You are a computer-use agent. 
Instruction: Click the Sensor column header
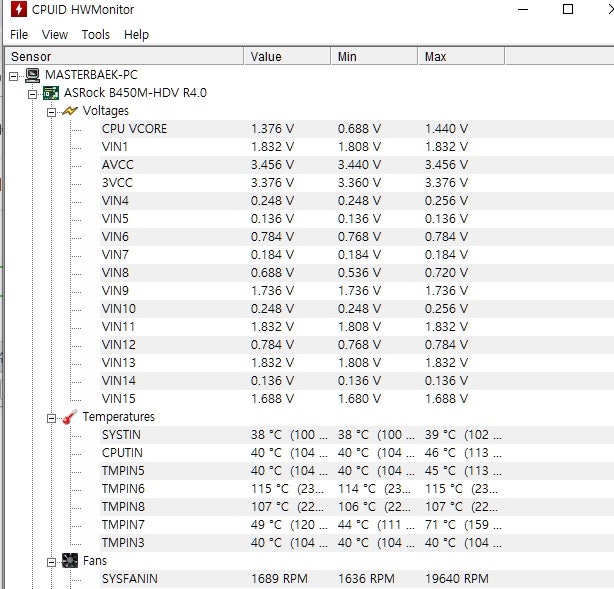pos(120,57)
